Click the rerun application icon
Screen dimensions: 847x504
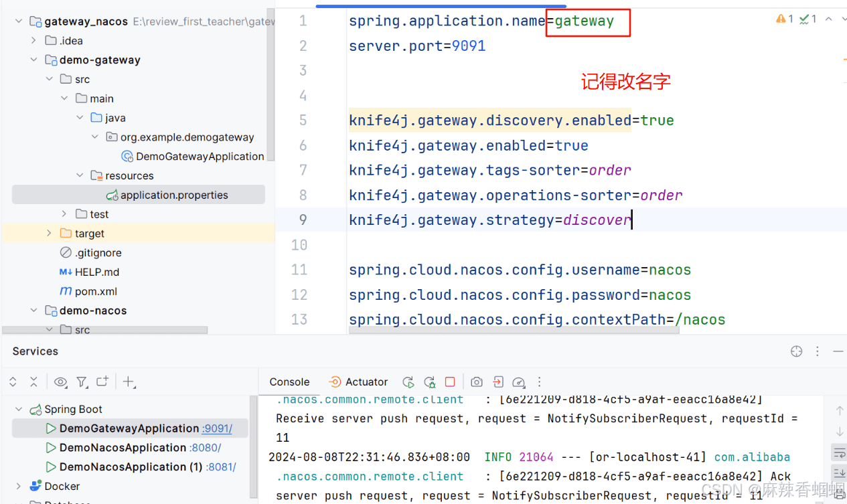coord(408,382)
